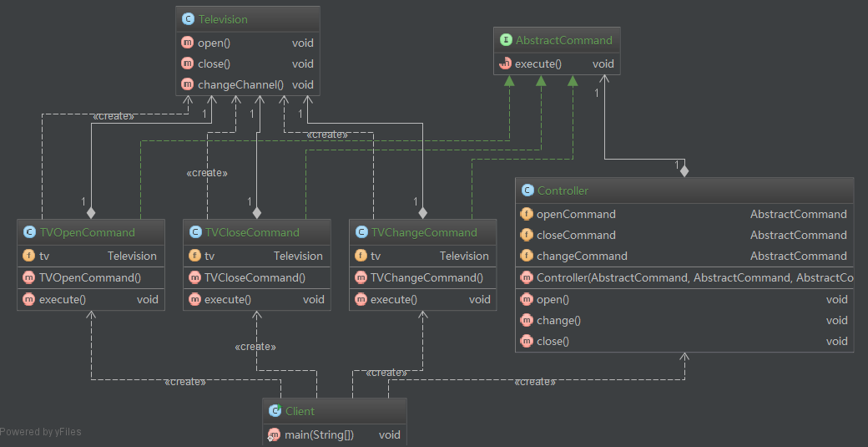Click method icon beside changeChannel()

tap(188, 84)
